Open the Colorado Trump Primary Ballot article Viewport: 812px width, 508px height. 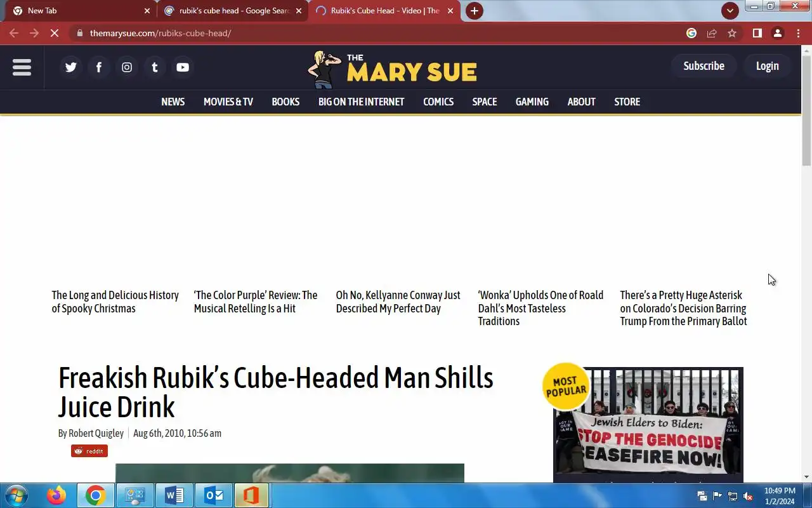point(684,308)
